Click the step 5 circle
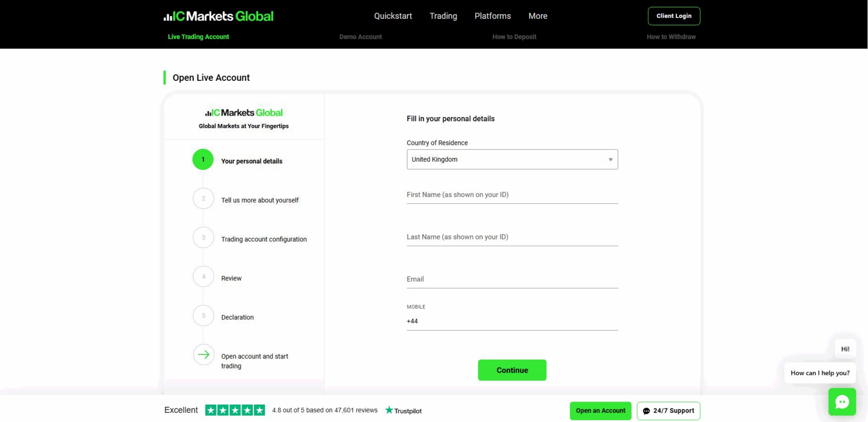 (203, 316)
